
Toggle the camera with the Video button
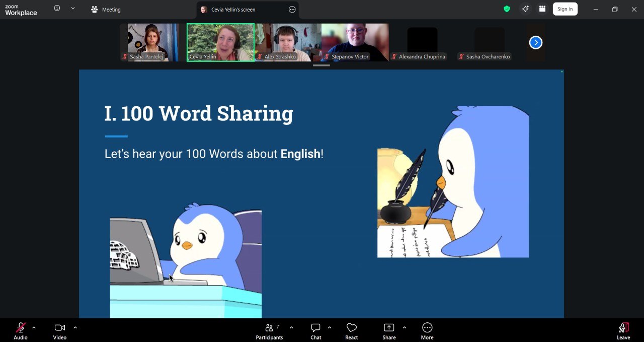60,331
